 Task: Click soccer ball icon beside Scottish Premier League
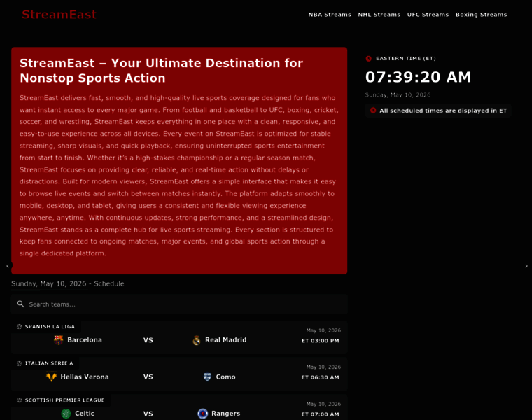tap(20, 400)
